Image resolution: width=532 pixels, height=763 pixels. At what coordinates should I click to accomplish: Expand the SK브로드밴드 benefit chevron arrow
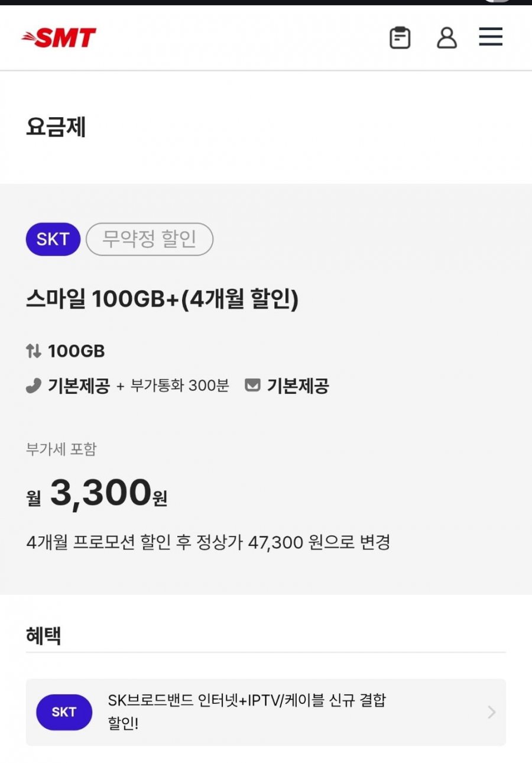(491, 712)
